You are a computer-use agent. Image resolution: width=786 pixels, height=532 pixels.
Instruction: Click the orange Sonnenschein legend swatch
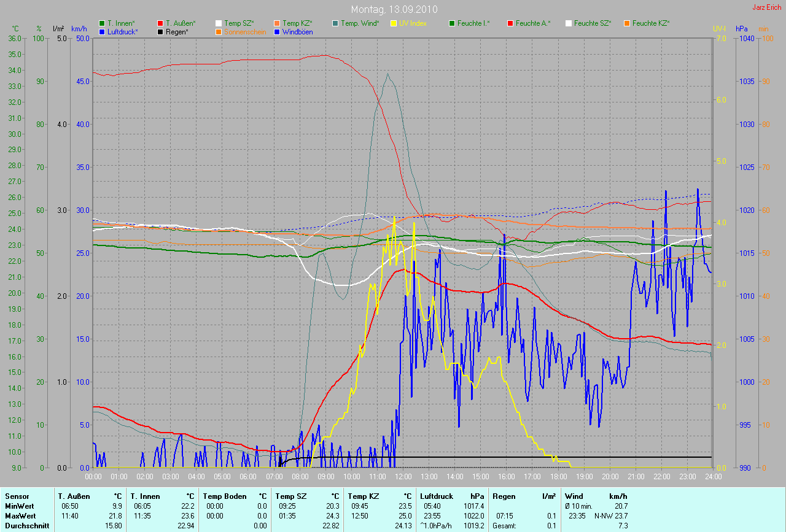pyautogui.click(x=219, y=31)
